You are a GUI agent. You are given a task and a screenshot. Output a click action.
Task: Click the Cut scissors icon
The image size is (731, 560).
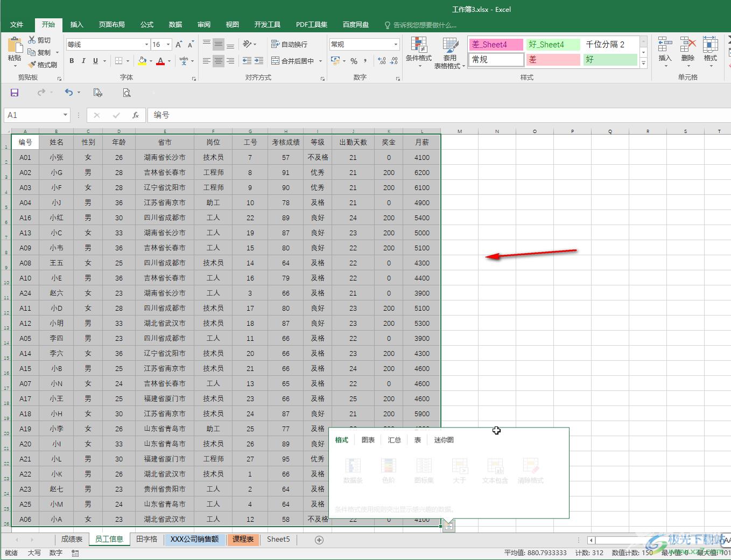point(32,40)
